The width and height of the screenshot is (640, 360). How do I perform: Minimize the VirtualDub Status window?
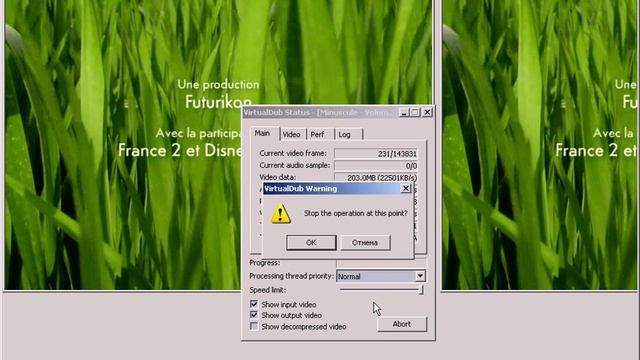(404, 112)
